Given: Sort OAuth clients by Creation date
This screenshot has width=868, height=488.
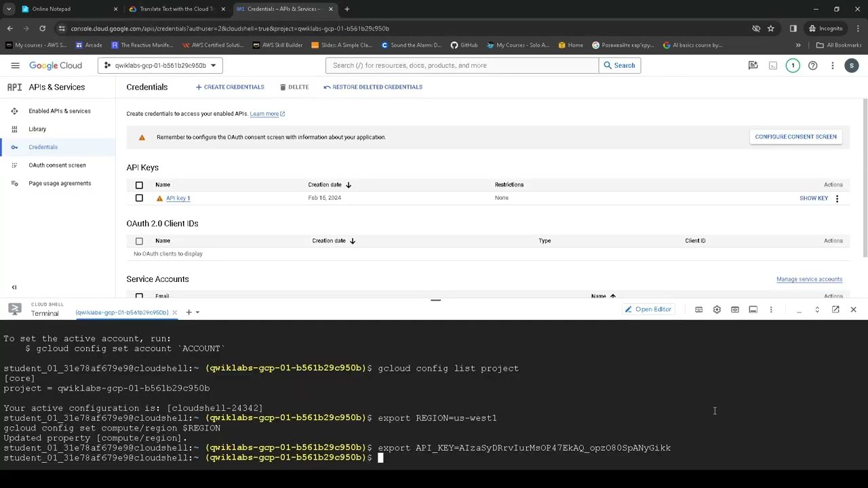Looking at the screenshot, I should tap(334, 241).
